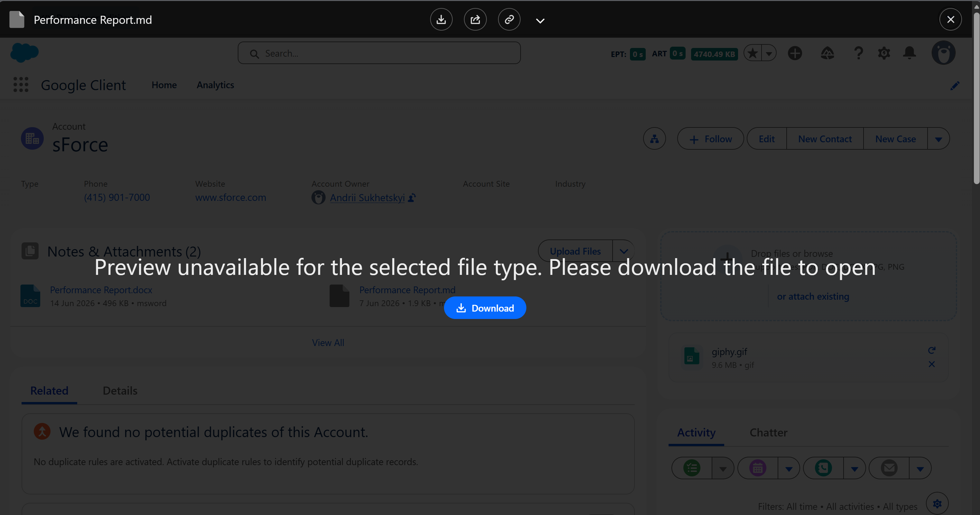Remove giphy.gif with X icon
This screenshot has height=515, width=980.
click(932, 364)
